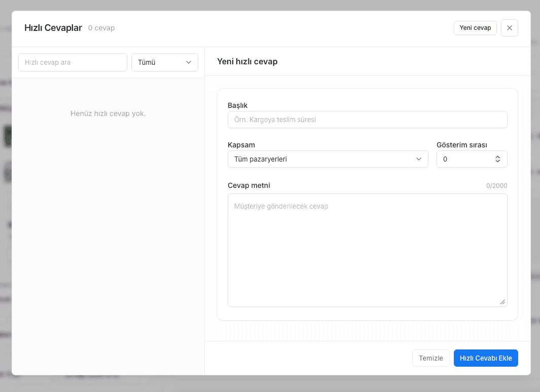The image size is (540, 392).
Task: Click the Başlık field label
Action: 238,105
